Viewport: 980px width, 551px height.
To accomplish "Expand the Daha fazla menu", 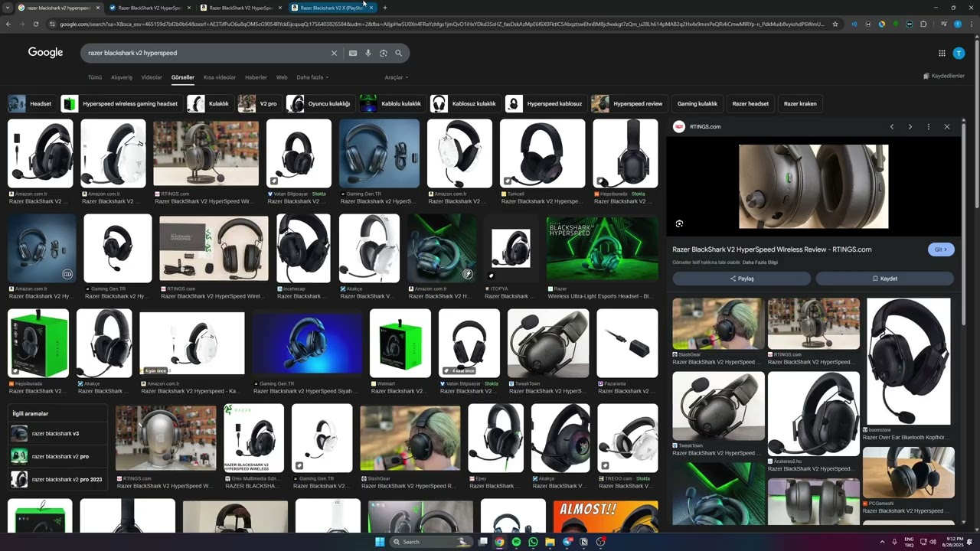I will (x=312, y=77).
